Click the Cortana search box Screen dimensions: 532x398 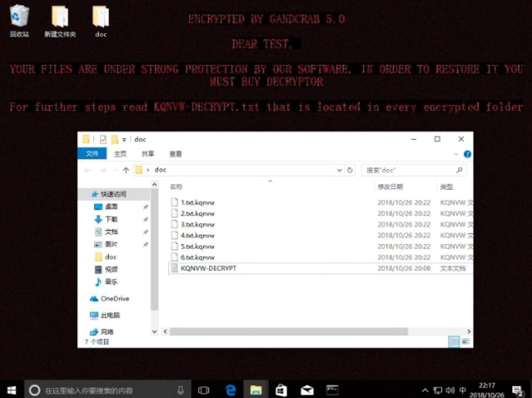[x=107, y=391]
